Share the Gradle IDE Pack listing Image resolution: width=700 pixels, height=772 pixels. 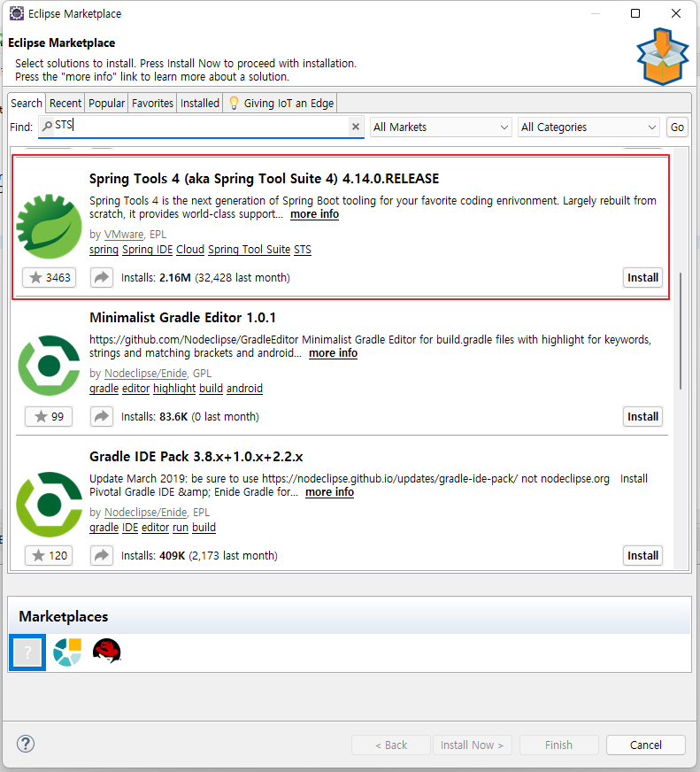click(x=102, y=555)
